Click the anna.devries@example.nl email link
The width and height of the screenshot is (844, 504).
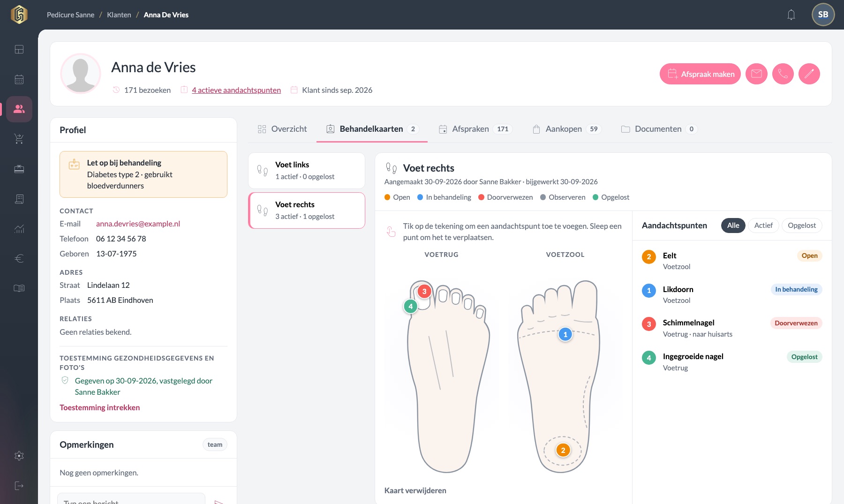coord(138,224)
